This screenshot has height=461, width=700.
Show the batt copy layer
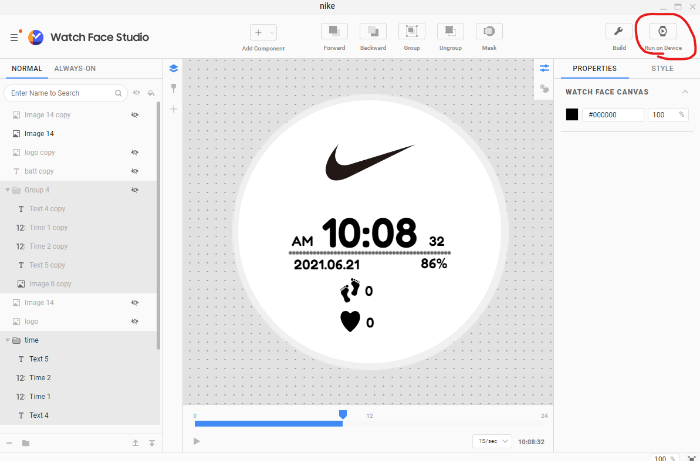134,171
